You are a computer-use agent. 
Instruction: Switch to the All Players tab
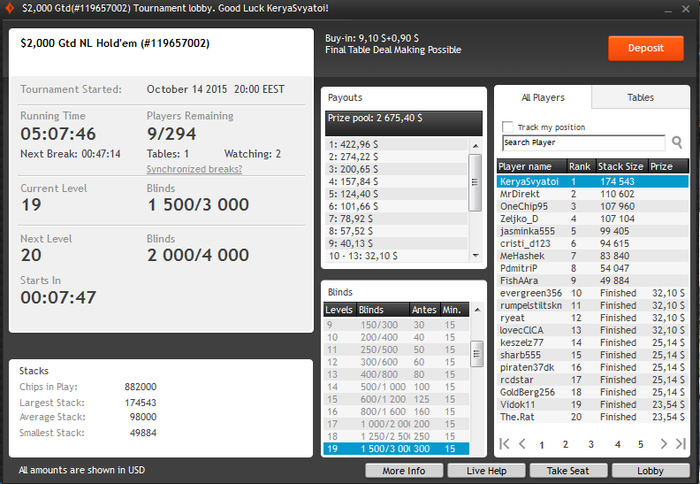pyautogui.click(x=543, y=97)
